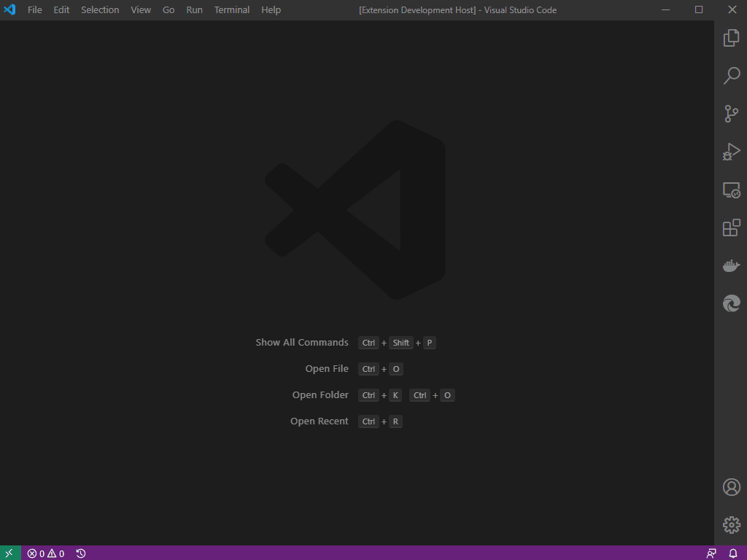
Task: Open the notifications bell
Action: (x=733, y=553)
